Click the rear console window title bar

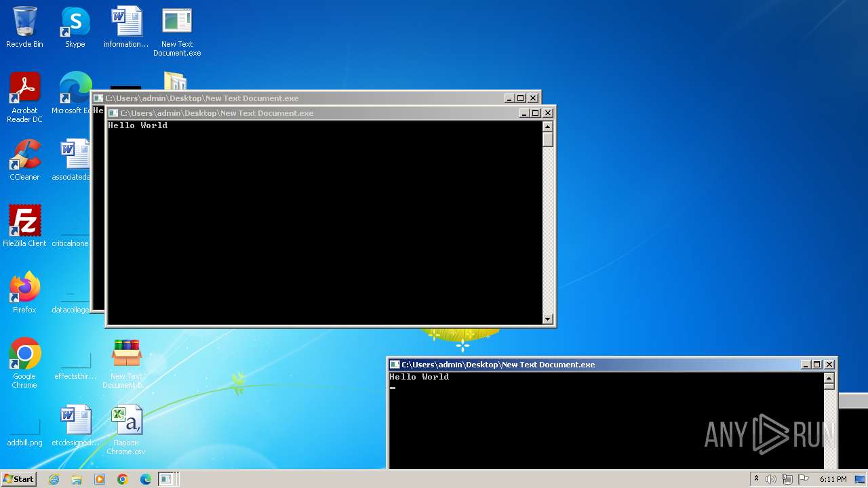coord(315,98)
